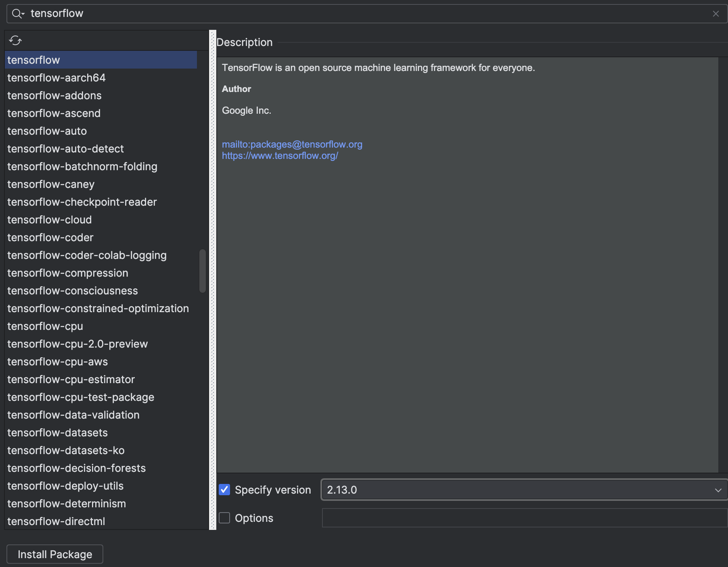Open the https://www.tensorflow.org/ link
Screen dimensions: 728x567
click(280, 156)
